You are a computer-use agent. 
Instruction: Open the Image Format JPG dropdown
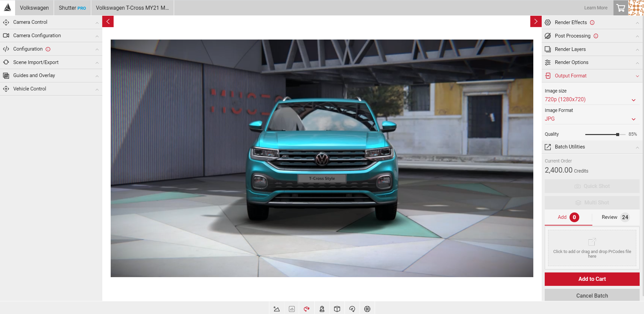592,119
